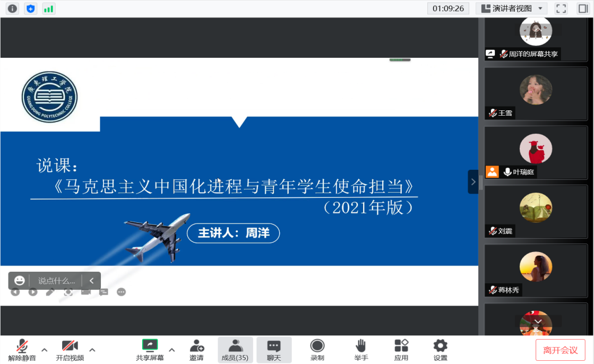The image size is (594, 364).
Task: Click the 说点什么 chat input field
Action: tap(57, 281)
